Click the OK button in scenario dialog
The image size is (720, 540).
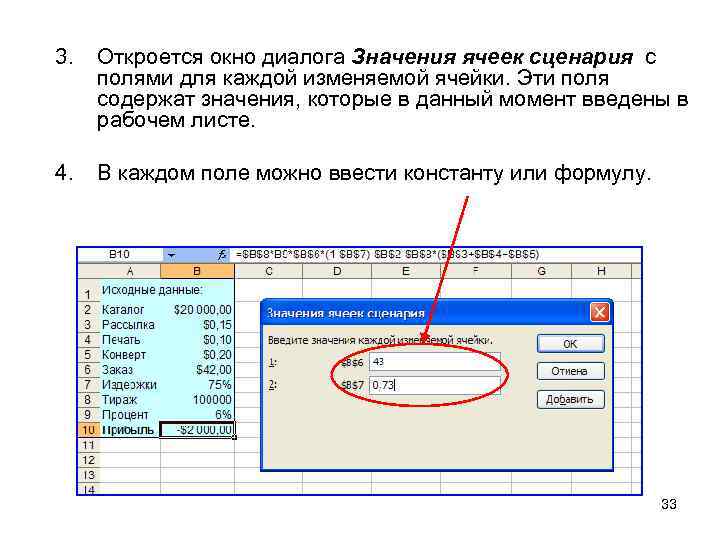570,344
